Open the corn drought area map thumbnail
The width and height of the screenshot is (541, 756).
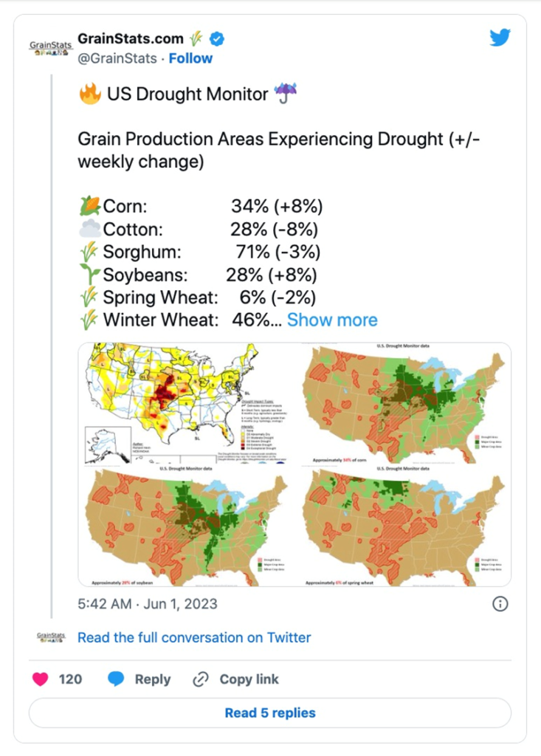[x=404, y=403]
